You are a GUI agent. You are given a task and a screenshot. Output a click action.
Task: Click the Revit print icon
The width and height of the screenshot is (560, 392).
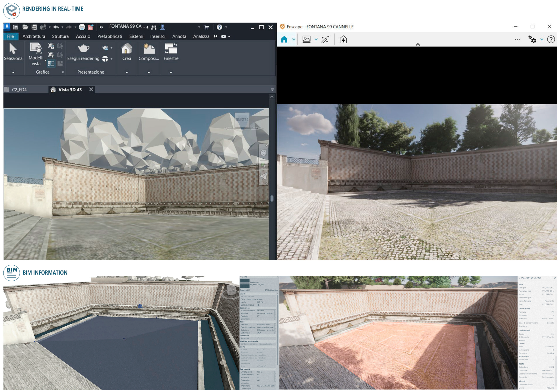pos(82,27)
